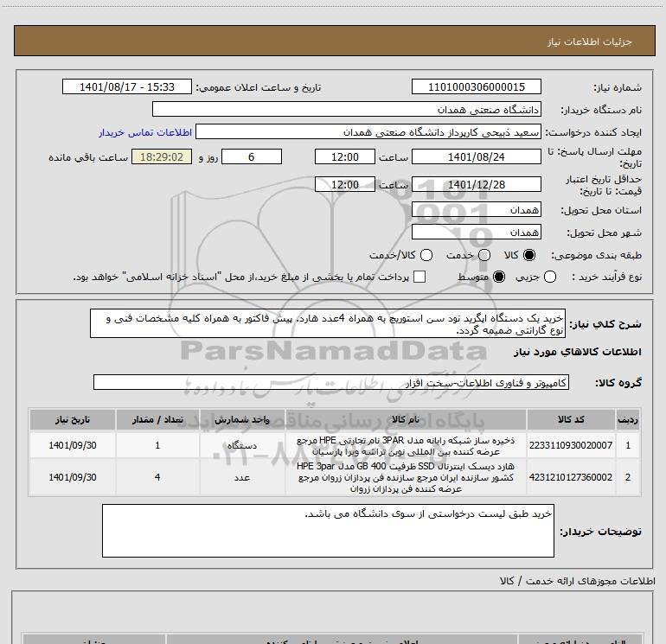Viewport: 666px width, 644px height.
Task: Click the گروه کالا field
Action: click(331, 382)
